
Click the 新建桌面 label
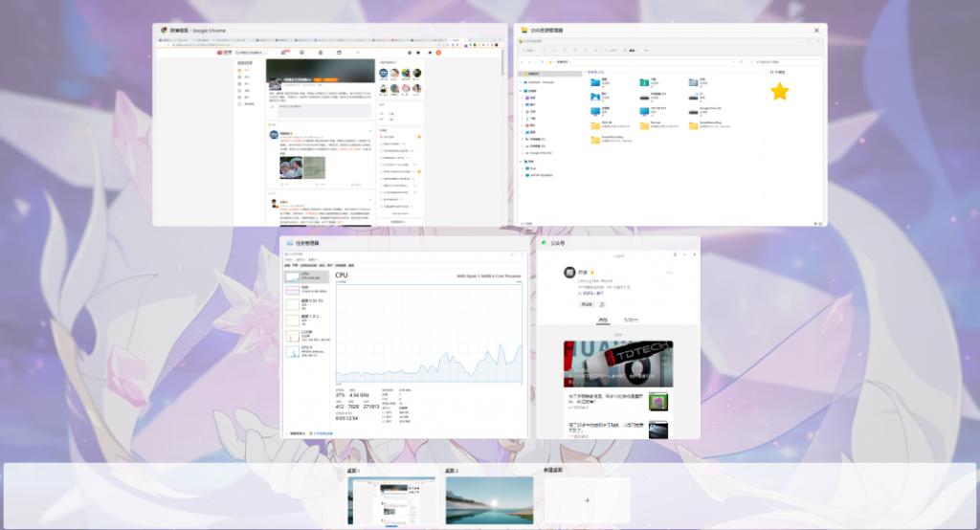click(x=553, y=471)
